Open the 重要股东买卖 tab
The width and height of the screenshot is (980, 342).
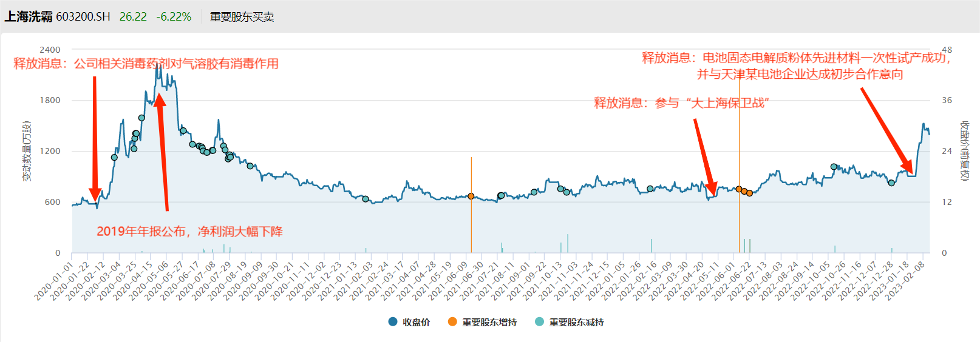coord(242,17)
